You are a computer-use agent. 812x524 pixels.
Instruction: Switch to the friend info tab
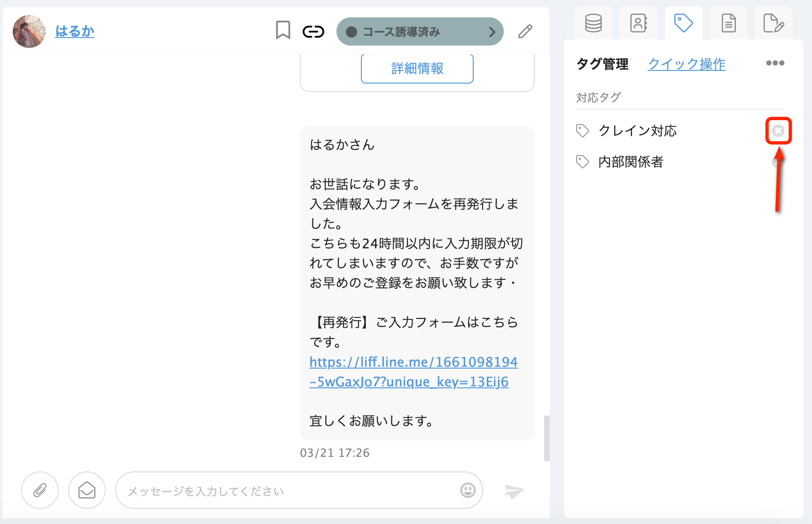pyautogui.click(x=638, y=23)
